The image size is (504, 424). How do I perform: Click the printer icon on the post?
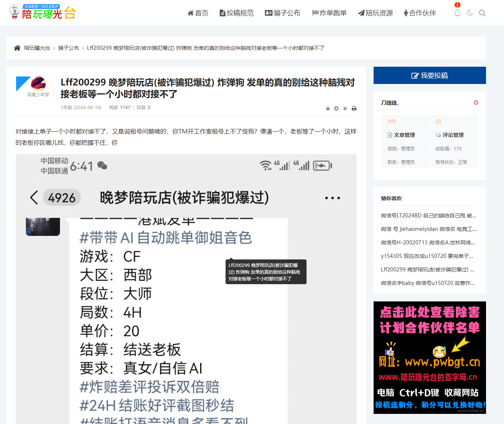point(354,108)
